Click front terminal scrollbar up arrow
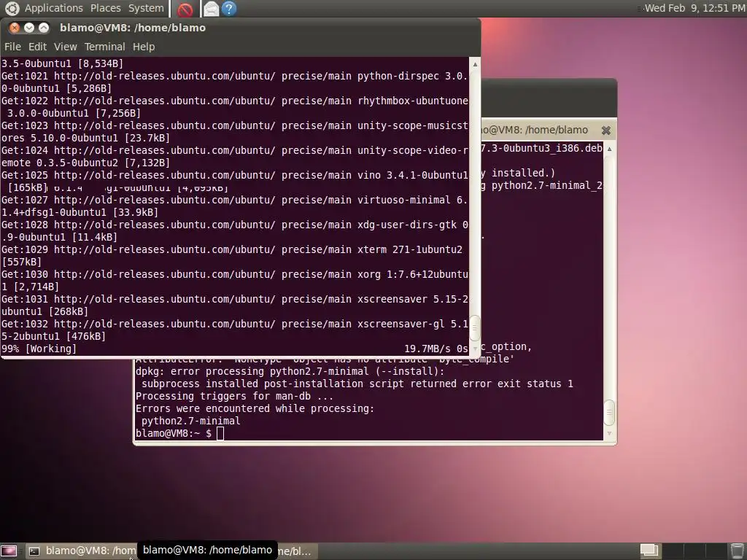 coord(474,64)
